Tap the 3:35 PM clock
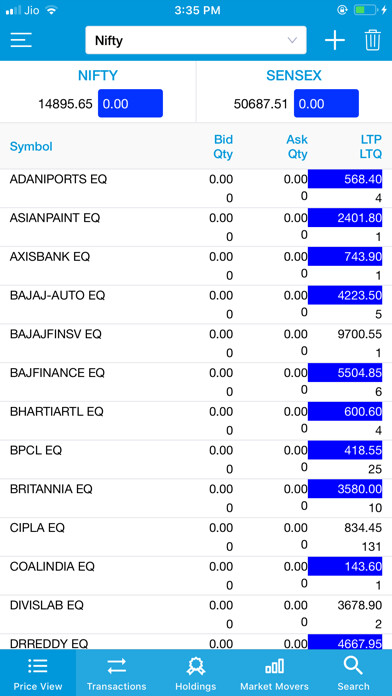Image resolution: width=392 pixels, height=696 pixels. (x=197, y=10)
